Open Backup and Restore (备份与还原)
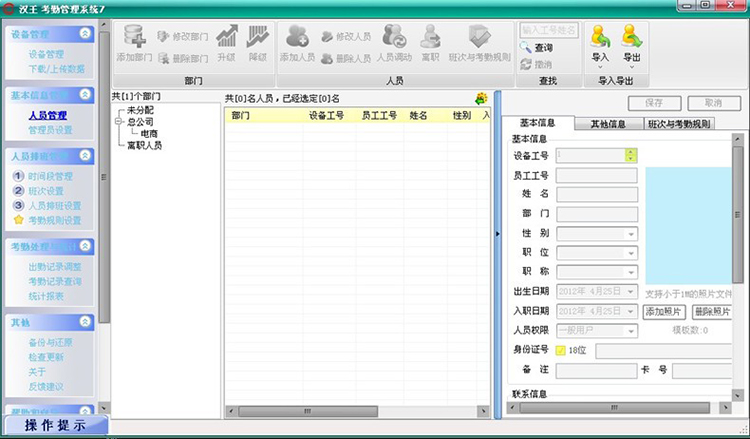 pos(50,342)
